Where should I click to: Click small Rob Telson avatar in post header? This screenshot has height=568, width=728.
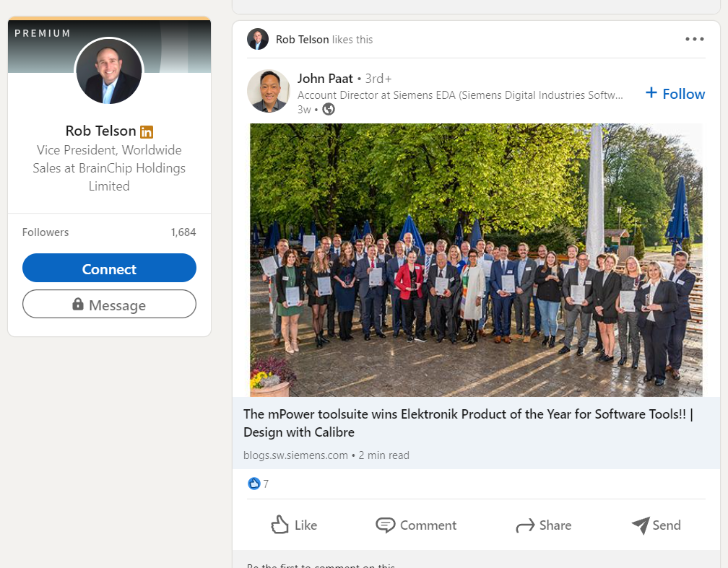coord(258,40)
